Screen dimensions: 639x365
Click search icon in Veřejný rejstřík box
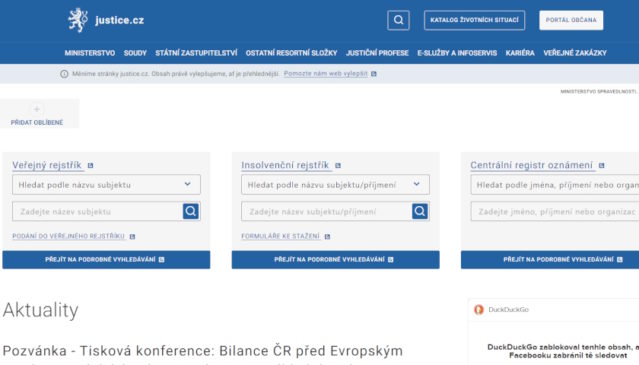point(190,211)
